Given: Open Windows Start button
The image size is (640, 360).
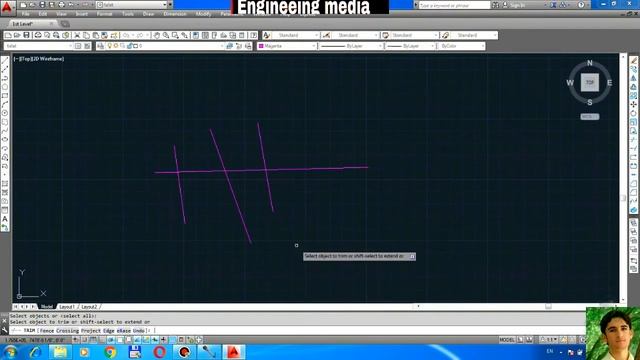Looking at the screenshot, I should click(10, 352).
